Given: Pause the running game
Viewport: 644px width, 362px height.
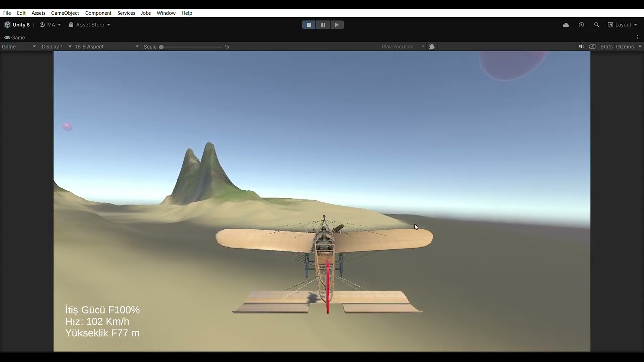Looking at the screenshot, I should pyautogui.click(x=323, y=25).
